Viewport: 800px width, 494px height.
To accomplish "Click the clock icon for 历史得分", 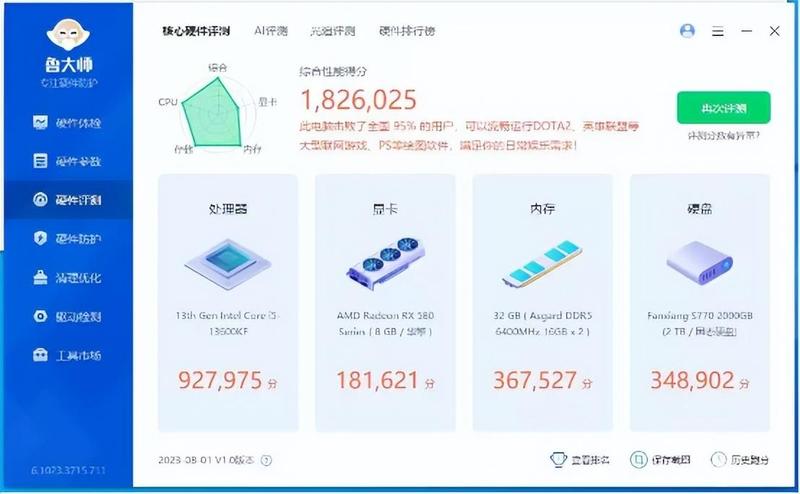I will pos(718,460).
